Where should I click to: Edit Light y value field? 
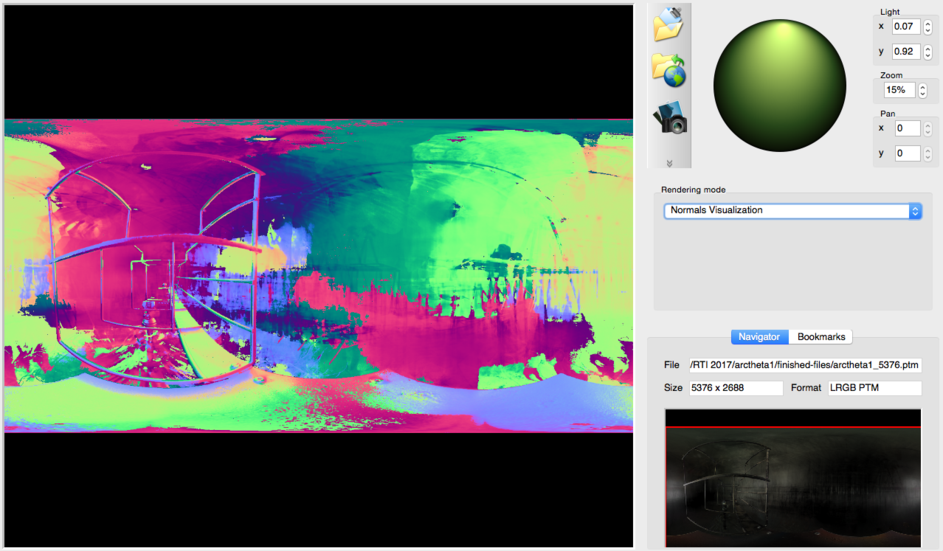pos(906,52)
